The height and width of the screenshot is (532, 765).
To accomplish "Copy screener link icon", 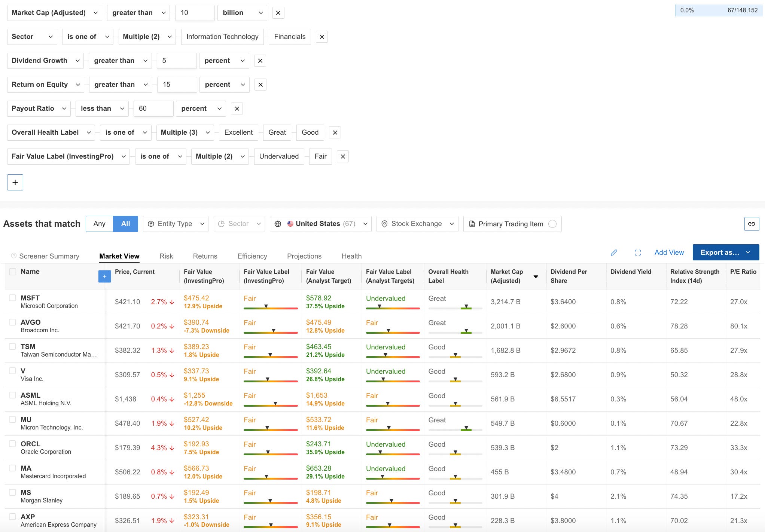I will click(x=752, y=224).
